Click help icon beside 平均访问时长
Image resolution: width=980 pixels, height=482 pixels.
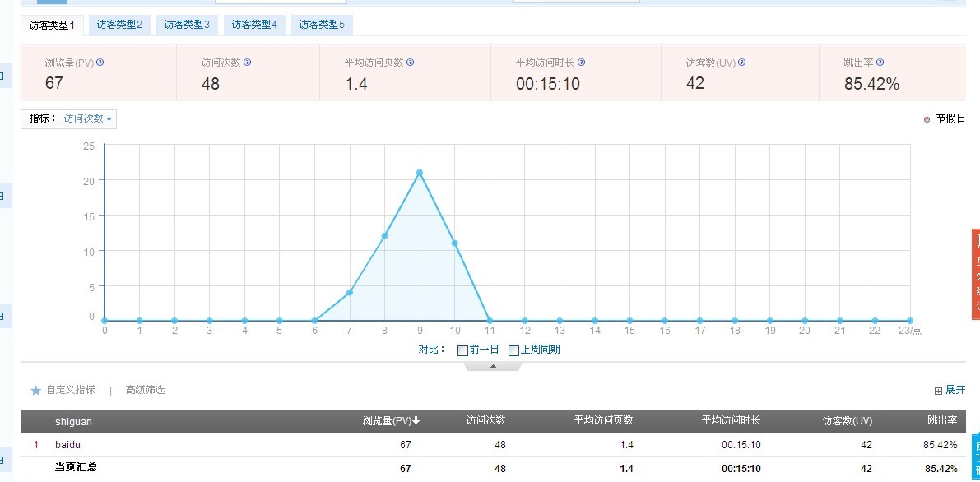coord(582,63)
